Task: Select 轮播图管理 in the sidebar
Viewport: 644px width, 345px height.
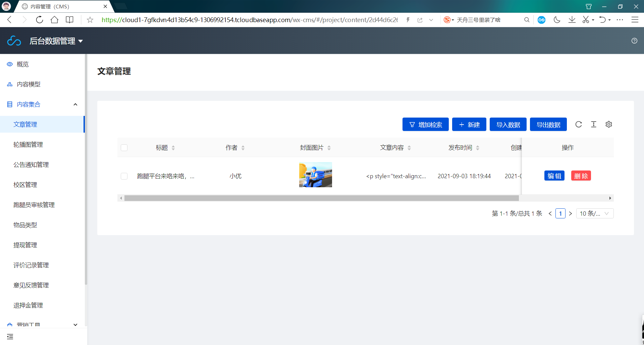Action: pyautogui.click(x=28, y=144)
